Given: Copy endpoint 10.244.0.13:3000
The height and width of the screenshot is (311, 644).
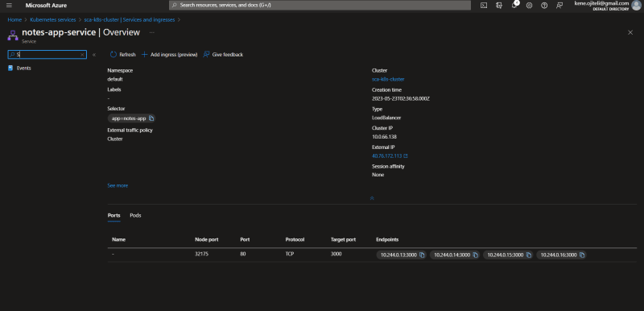Looking at the screenshot, I should point(422,255).
